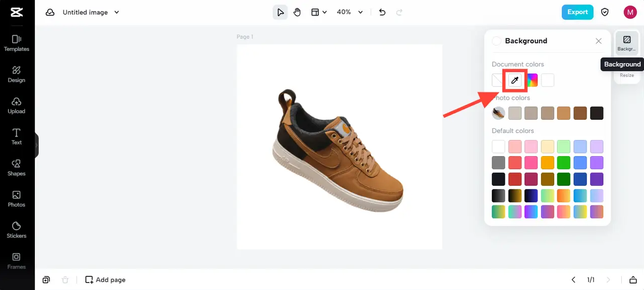The width and height of the screenshot is (644, 290).
Task: Expand the left sidebar collapse handle
Action: point(36,145)
